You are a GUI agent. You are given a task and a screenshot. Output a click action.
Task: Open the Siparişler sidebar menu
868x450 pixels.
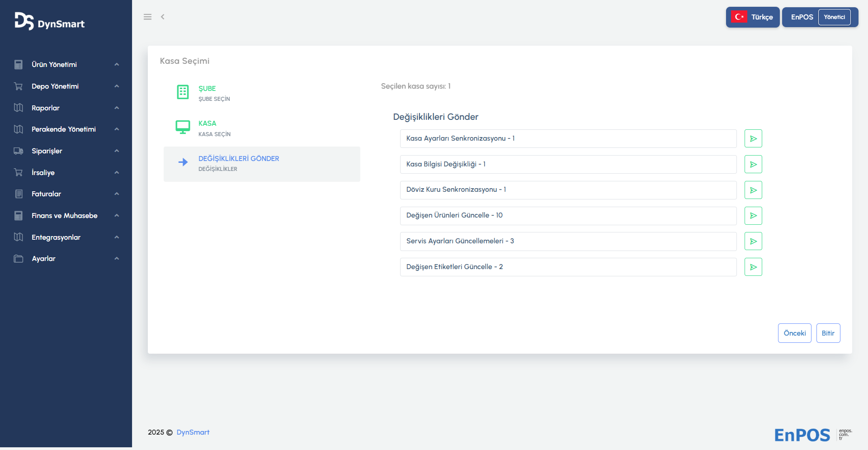(47, 151)
